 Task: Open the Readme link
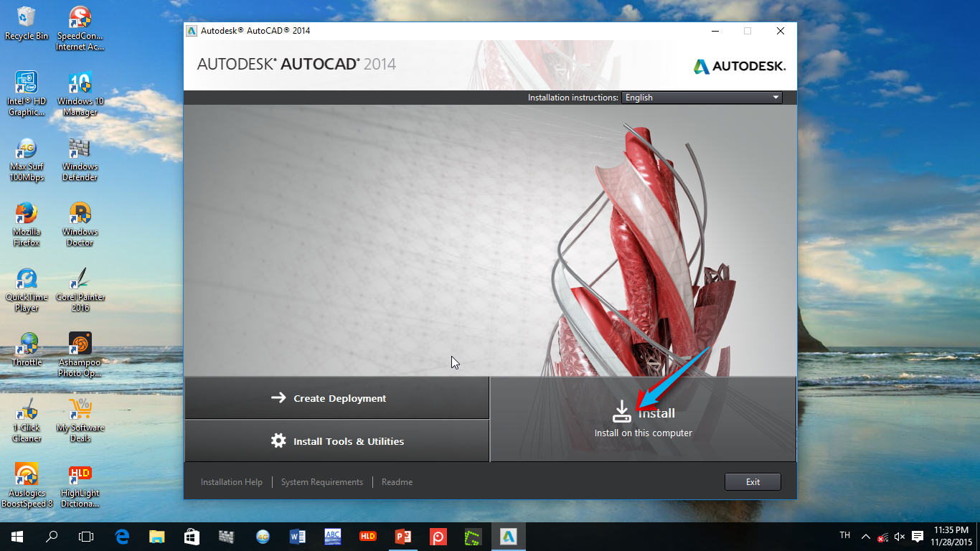[x=397, y=482]
